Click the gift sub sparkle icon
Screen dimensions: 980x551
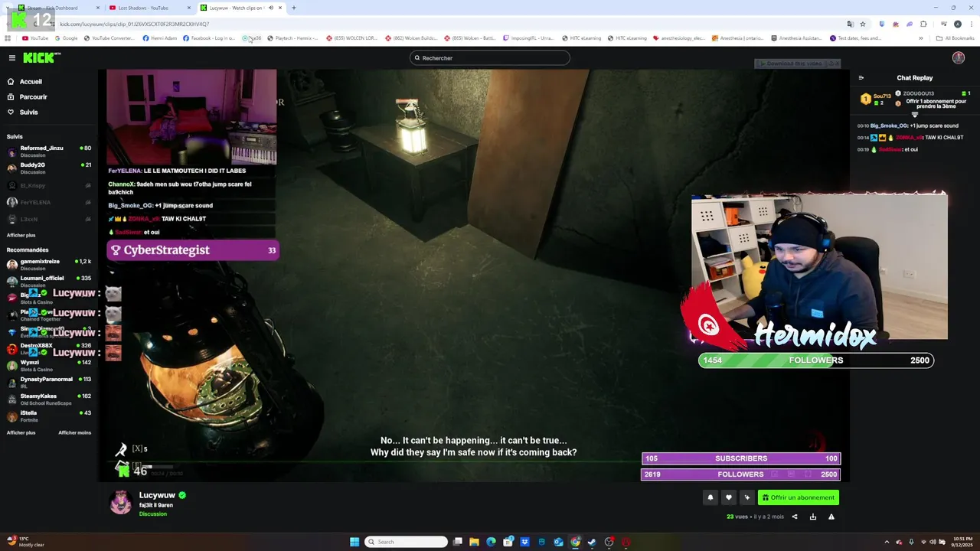[x=746, y=497]
